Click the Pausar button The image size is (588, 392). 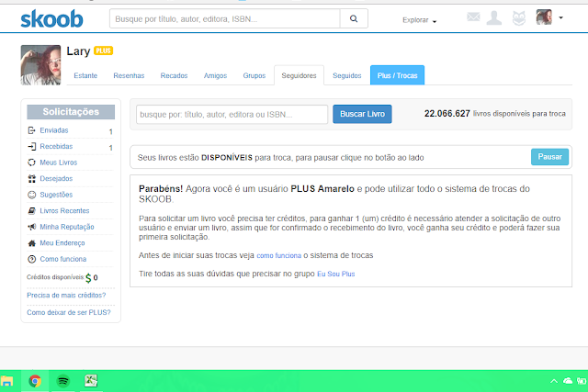pyautogui.click(x=549, y=157)
